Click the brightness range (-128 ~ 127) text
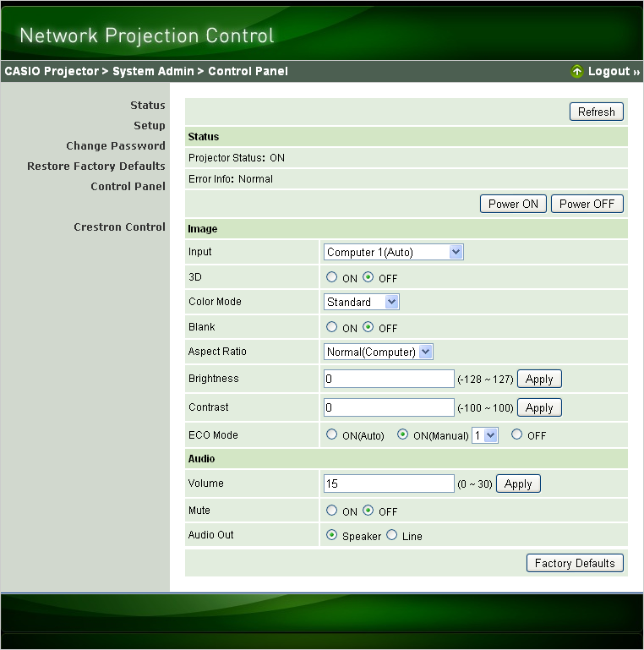 tap(485, 380)
